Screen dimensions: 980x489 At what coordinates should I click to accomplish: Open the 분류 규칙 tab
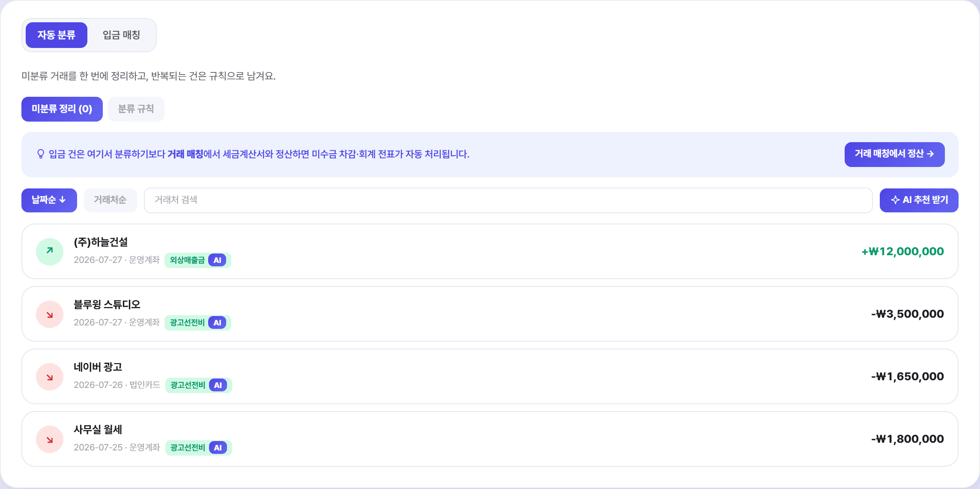(136, 109)
